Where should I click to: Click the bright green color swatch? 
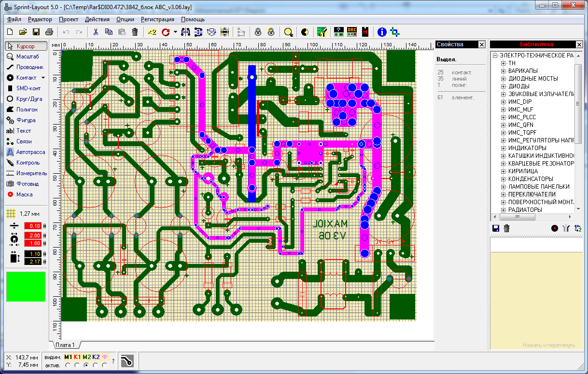26,287
